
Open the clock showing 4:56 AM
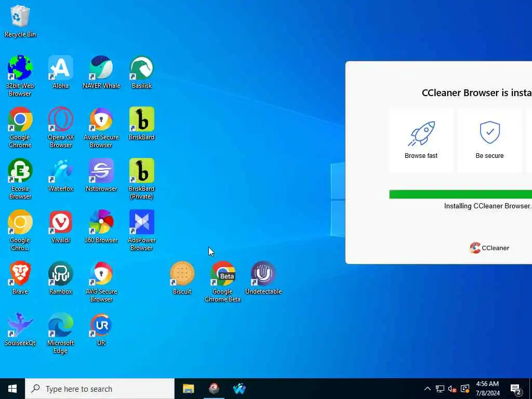487,389
